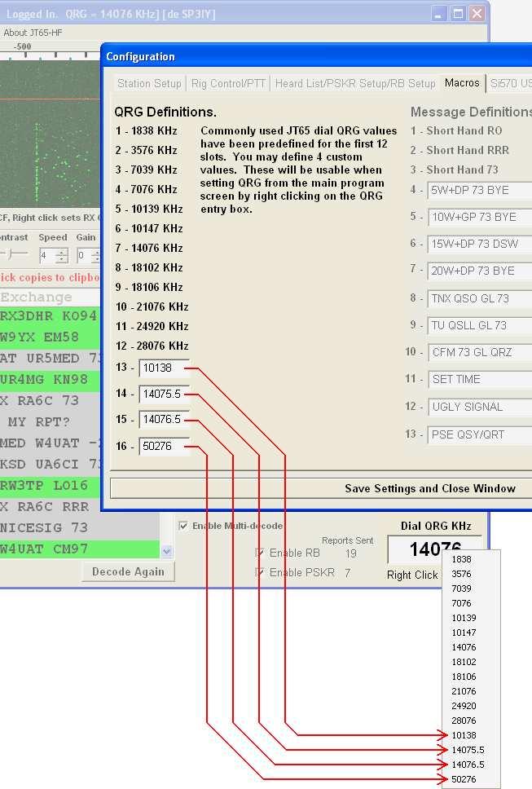Image resolution: width=532 pixels, height=789 pixels.
Task: Click the Speed value field showing 4
Action: click(x=48, y=256)
